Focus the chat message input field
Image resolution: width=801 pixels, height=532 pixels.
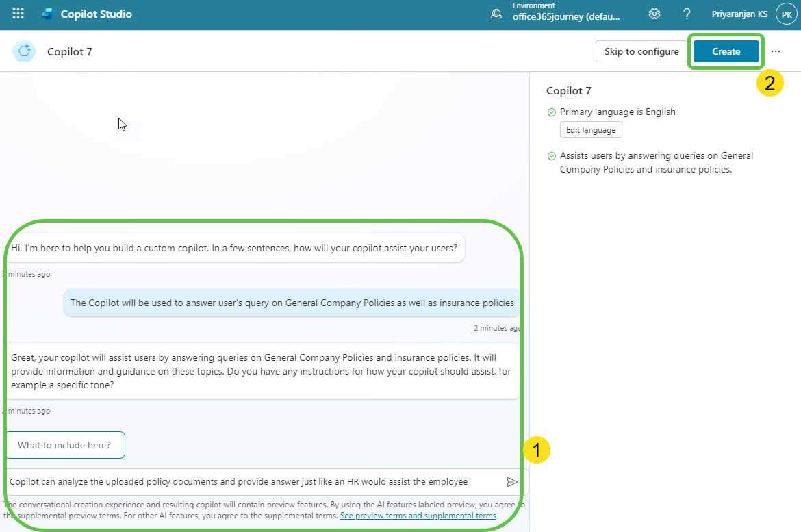point(253,481)
